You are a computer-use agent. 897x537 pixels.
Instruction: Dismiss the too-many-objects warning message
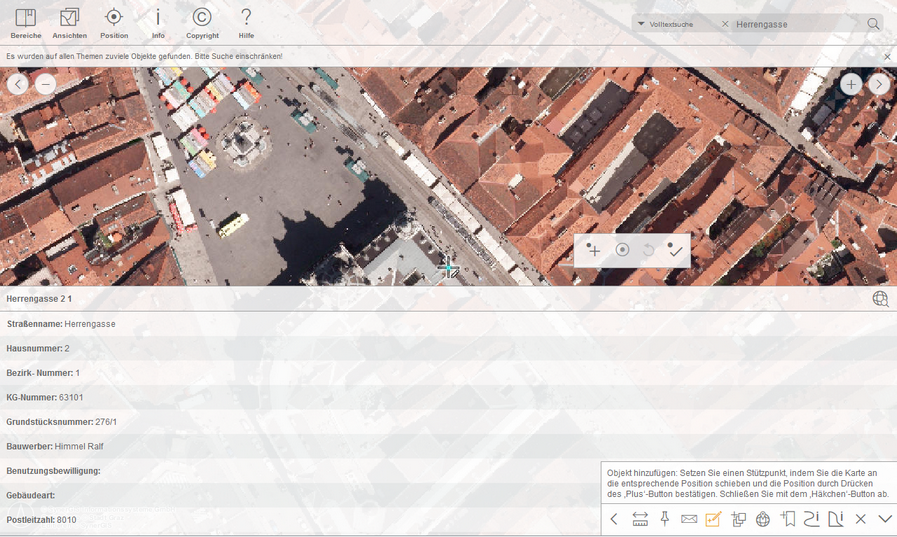coord(887,57)
